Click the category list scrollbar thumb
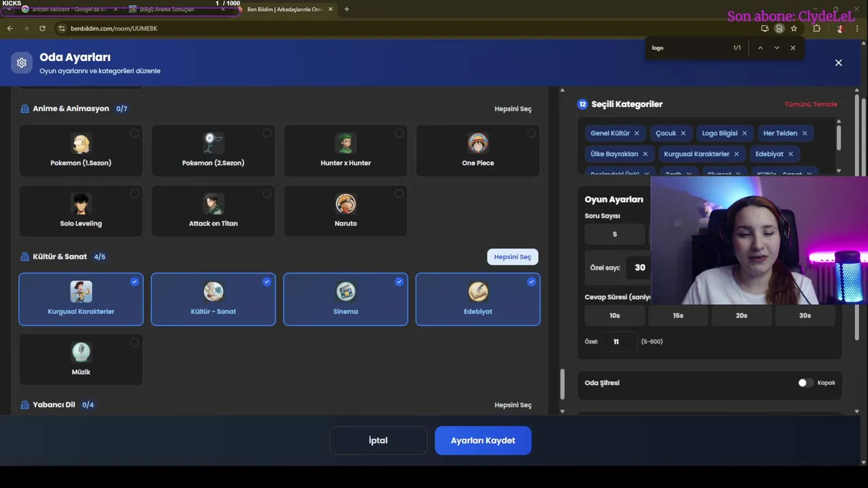 (561, 384)
